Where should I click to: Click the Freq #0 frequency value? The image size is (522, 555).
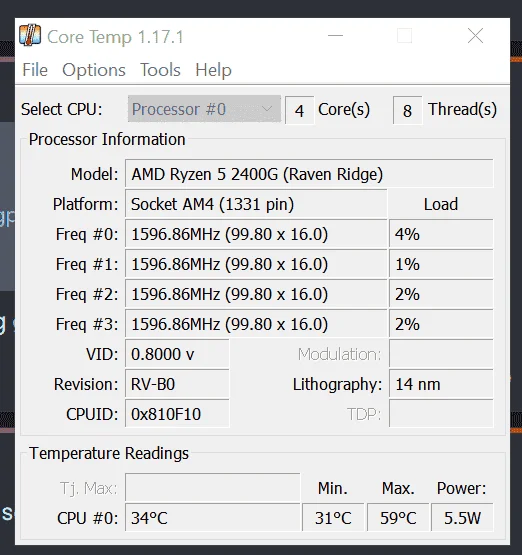pyautogui.click(x=256, y=234)
